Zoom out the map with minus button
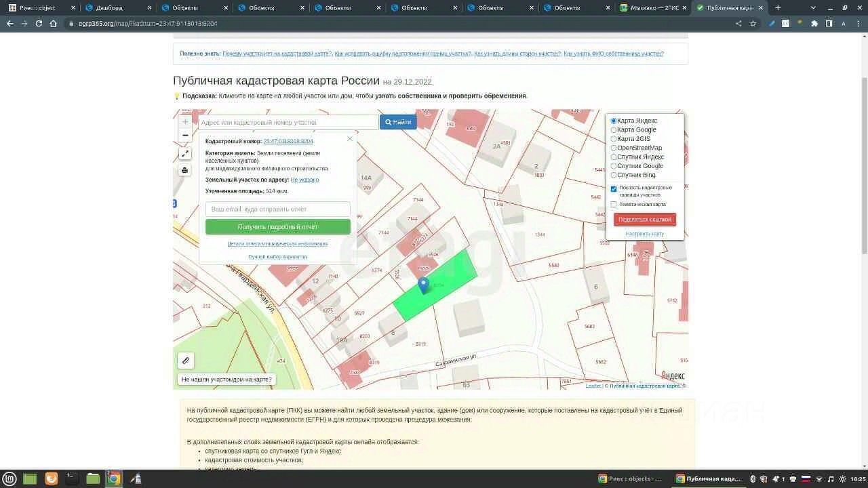Viewport: 868px width, 488px height. click(185, 136)
